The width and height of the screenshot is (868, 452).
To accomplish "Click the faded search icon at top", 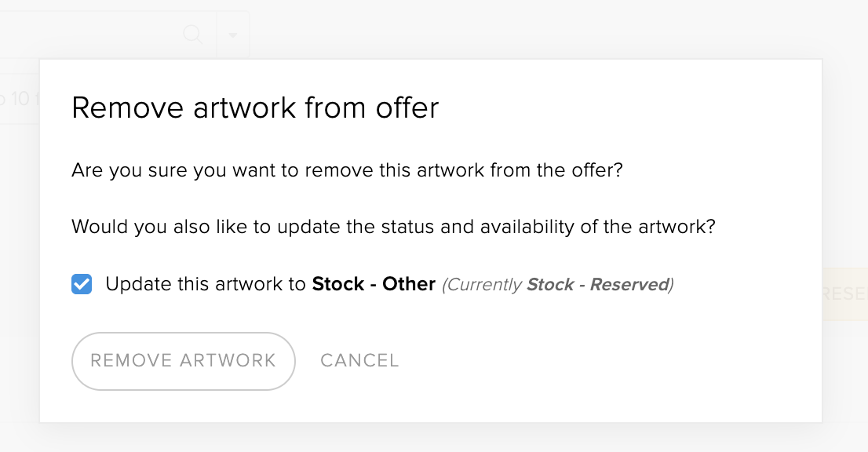I will [192, 35].
